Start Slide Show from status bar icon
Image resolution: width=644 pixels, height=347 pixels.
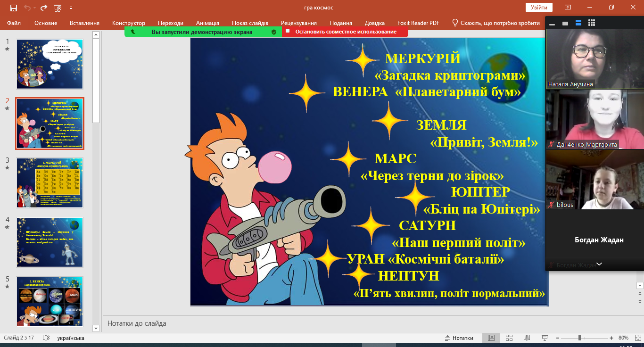[x=545, y=338]
